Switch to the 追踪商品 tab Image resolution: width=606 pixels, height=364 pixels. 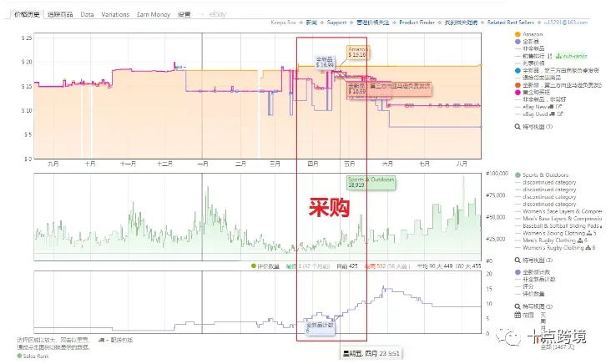[x=60, y=14]
